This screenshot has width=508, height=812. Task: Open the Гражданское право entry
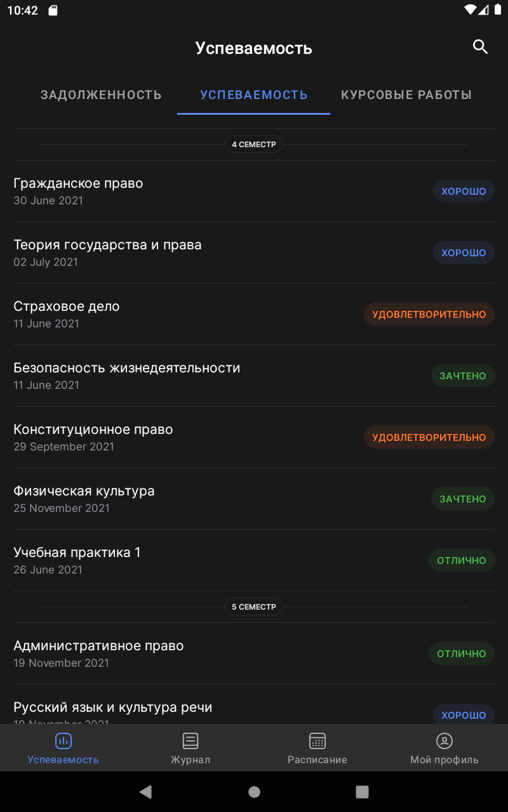click(x=254, y=191)
